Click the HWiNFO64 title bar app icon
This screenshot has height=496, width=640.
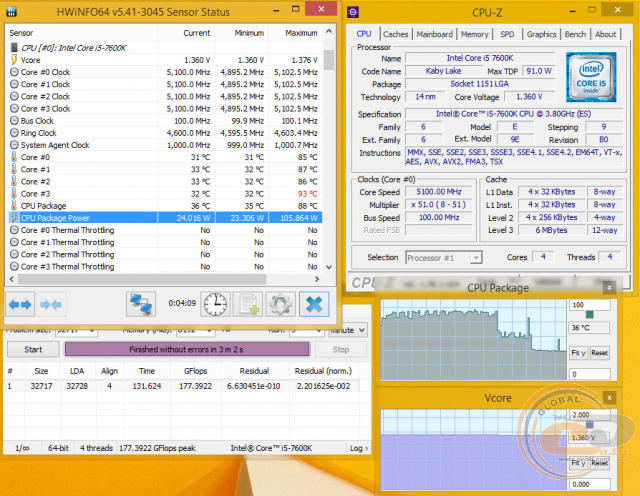(x=11, y=12)
